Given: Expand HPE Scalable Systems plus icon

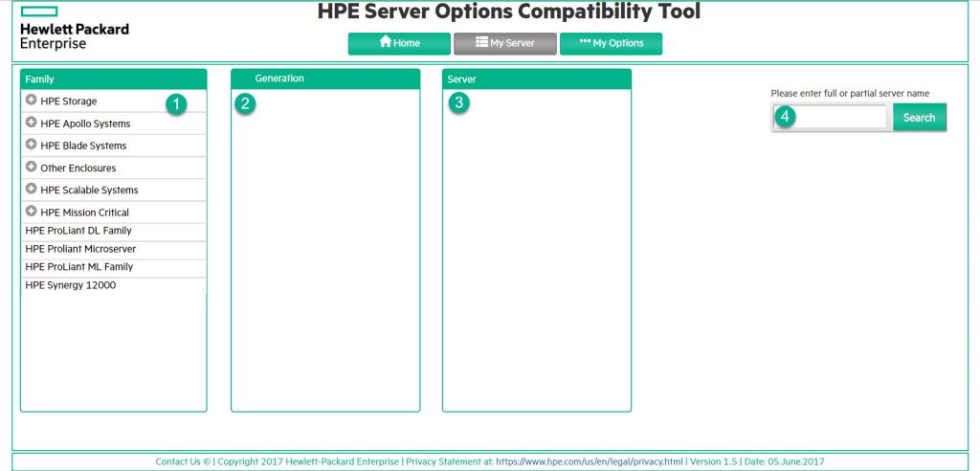Looking at the screenshot, I should tap(31, 189).
